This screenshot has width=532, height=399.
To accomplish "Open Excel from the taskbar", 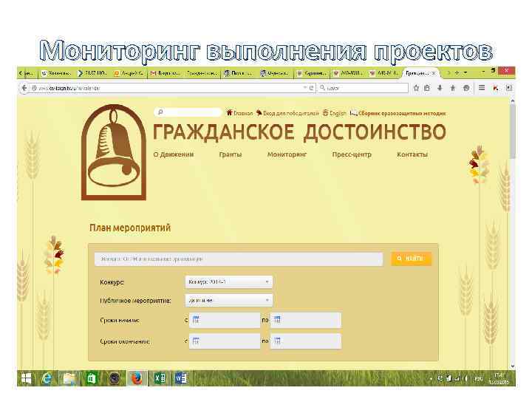I will (x=160, y=378).
